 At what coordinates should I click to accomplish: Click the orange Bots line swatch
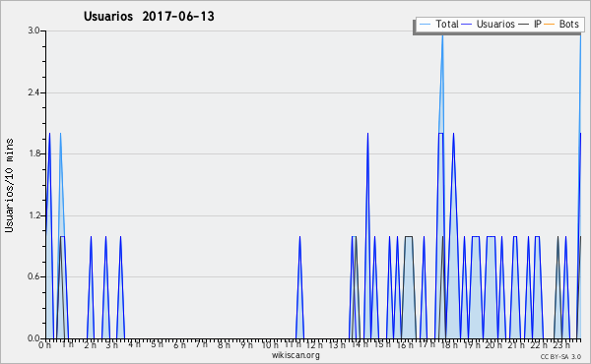[x=550, y=25]
